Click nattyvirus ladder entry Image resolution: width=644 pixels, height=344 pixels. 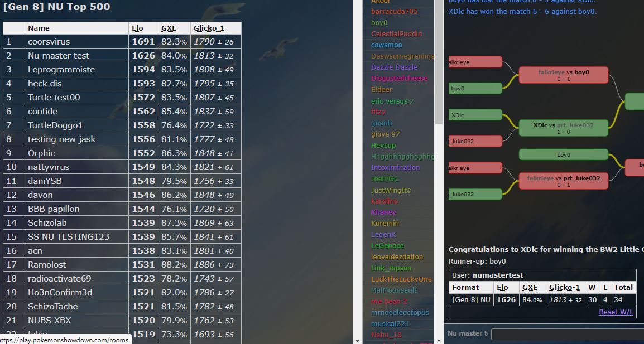[x=49, y=167]
